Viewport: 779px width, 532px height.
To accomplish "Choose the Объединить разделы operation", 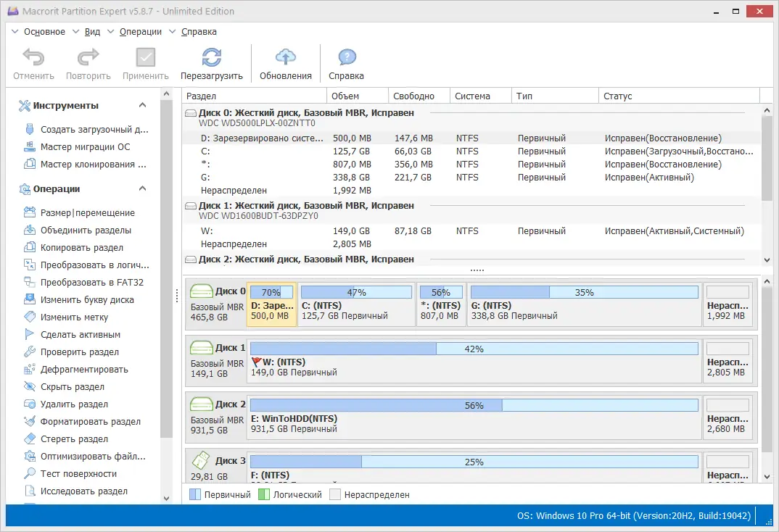I will point(80,230).
